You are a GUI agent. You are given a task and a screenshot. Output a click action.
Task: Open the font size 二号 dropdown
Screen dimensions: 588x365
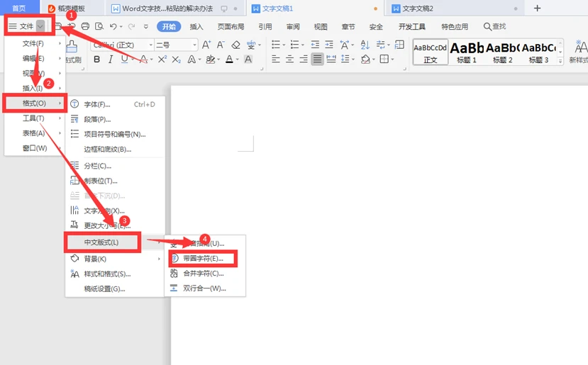point(194,45)
